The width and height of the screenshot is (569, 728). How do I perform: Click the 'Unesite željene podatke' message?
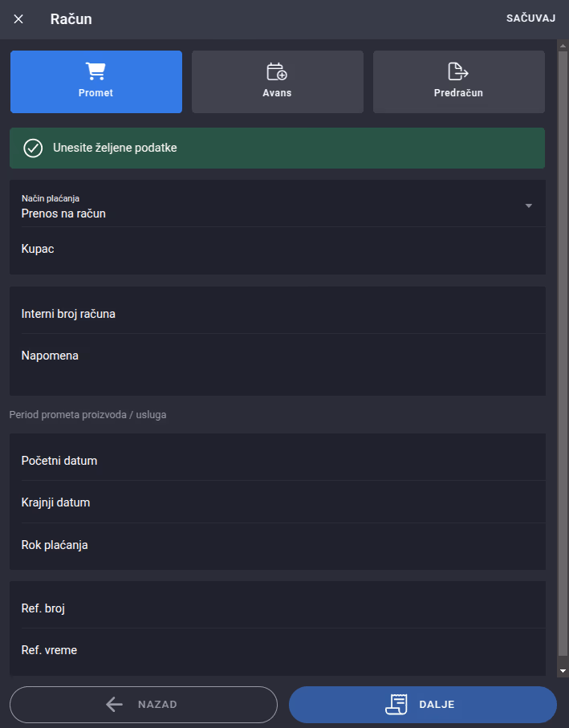pos(115,148)
